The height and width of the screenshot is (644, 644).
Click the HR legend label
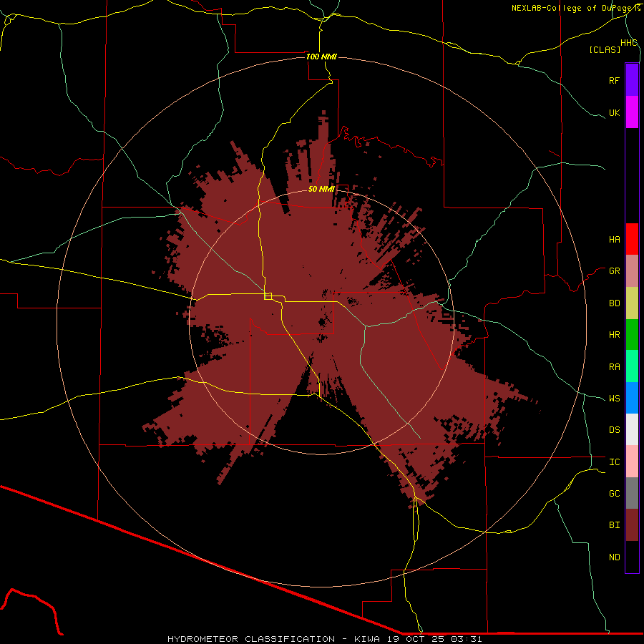[614, 335]
